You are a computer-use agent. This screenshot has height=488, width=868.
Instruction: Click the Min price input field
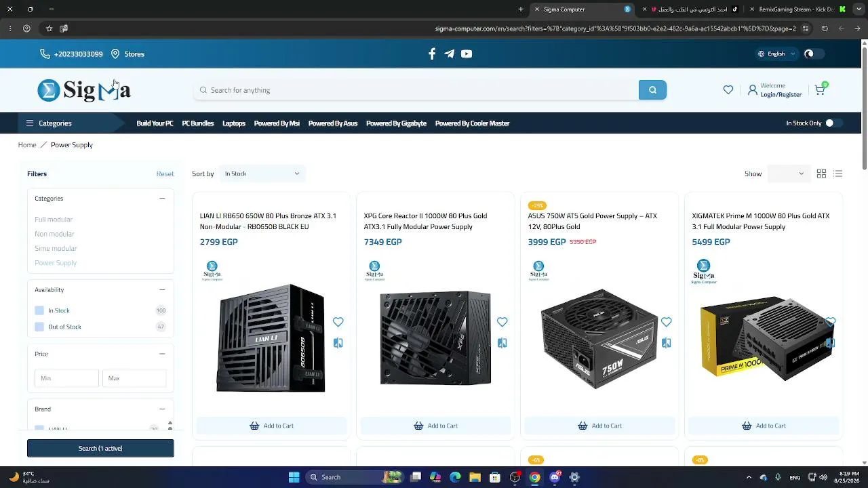click(66, 378)
